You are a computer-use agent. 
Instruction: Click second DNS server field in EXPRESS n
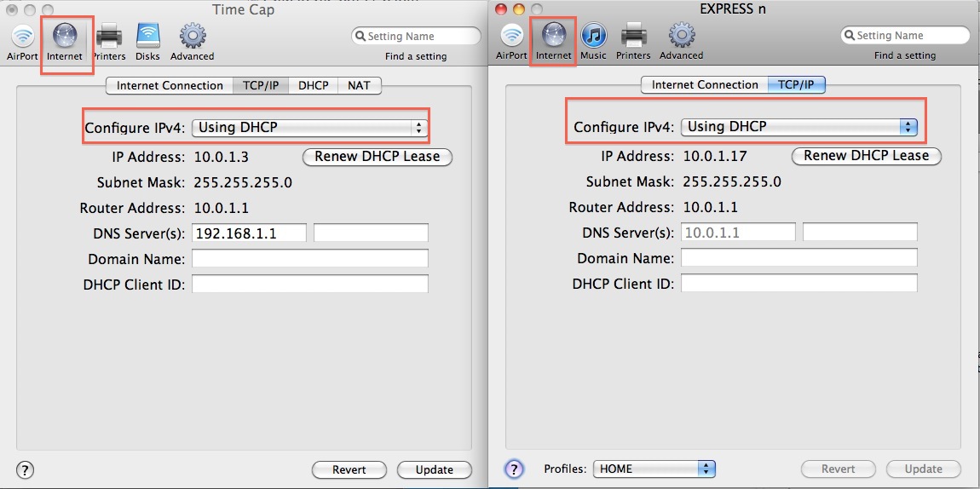860,233
